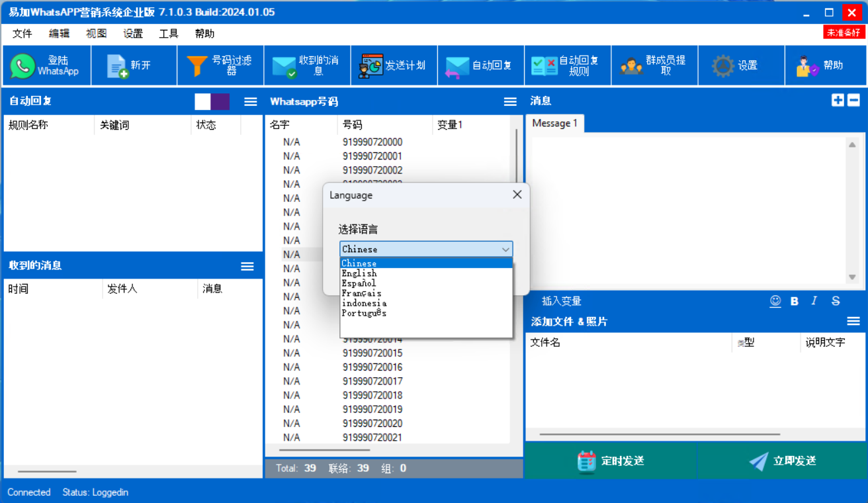Collapse the Chinese language combo box arrow
Viewport: 868px width, 503px height.
point(505,250)
